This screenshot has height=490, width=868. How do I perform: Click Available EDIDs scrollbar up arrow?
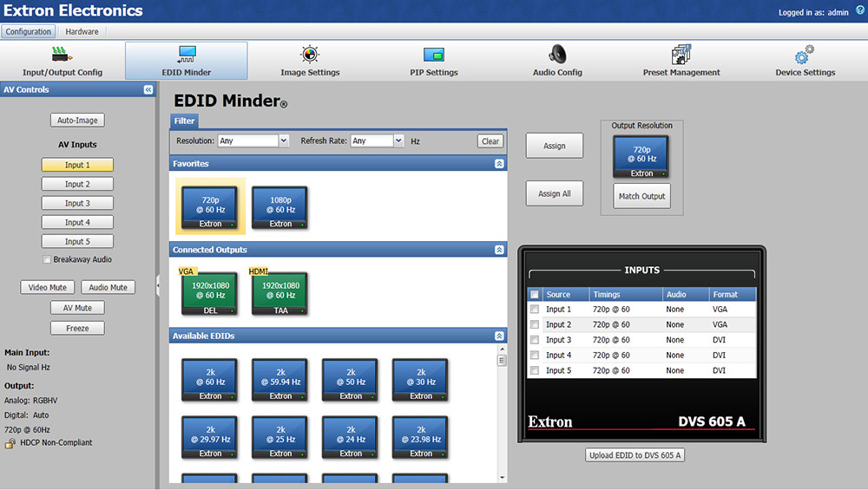coord(502,349)
